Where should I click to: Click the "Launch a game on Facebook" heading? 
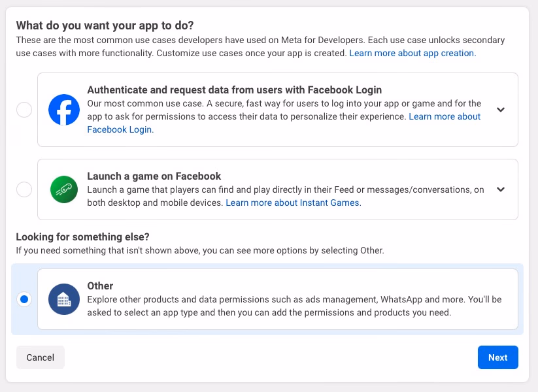pyautogui.click(x=155, y=176)
